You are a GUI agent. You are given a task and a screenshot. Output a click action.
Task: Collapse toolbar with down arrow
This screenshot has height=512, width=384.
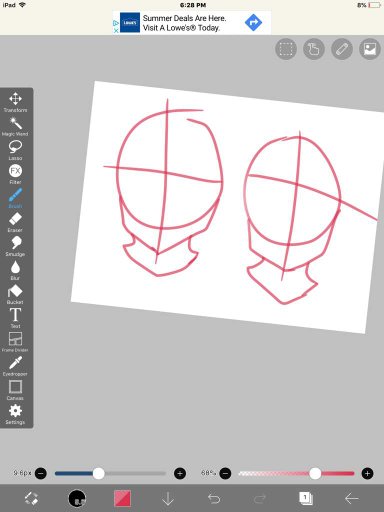168,499
